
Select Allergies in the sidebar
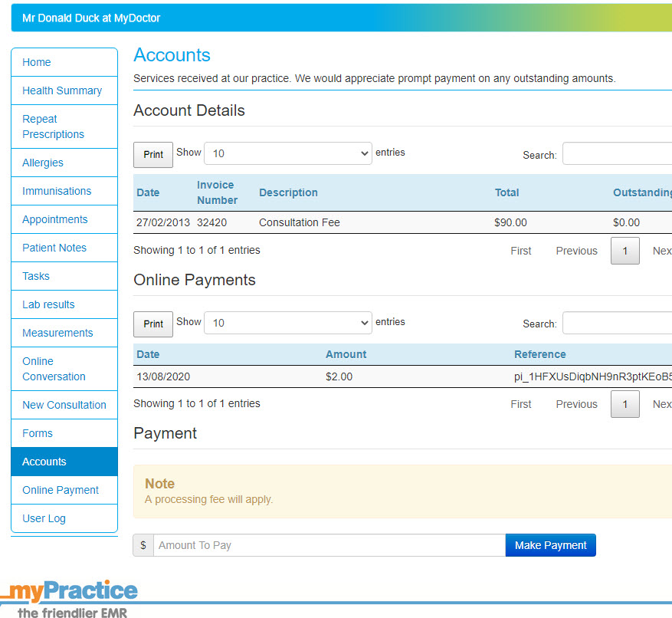64,163
